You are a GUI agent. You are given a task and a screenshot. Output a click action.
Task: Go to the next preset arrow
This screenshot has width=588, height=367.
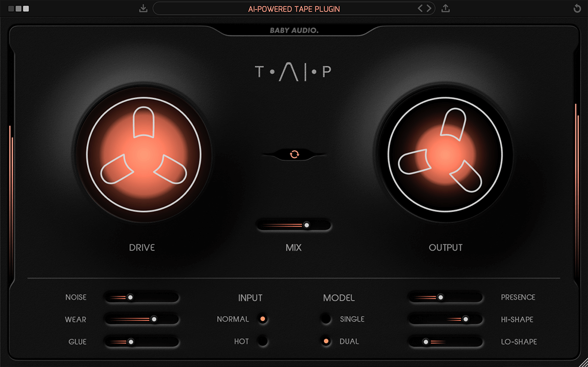coord(429,8)
